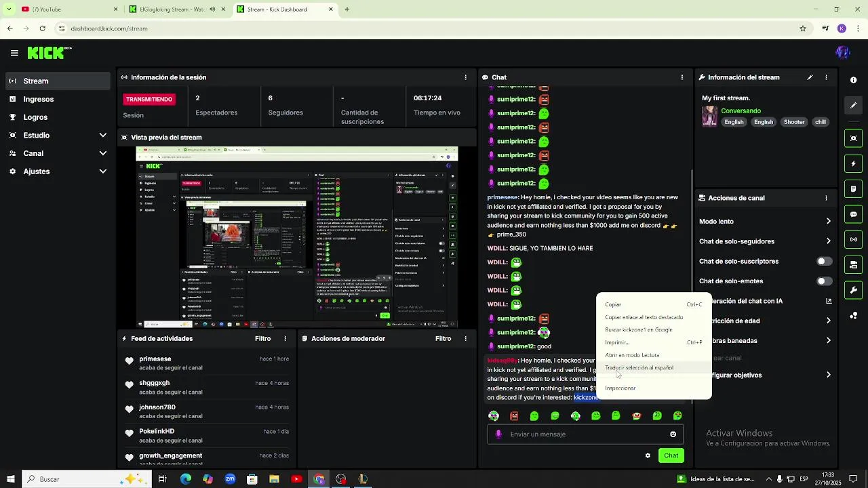Click the three-dots cluster icon at rail bottom
Screen dimensions: 868x488
click(x=853, y=315)
